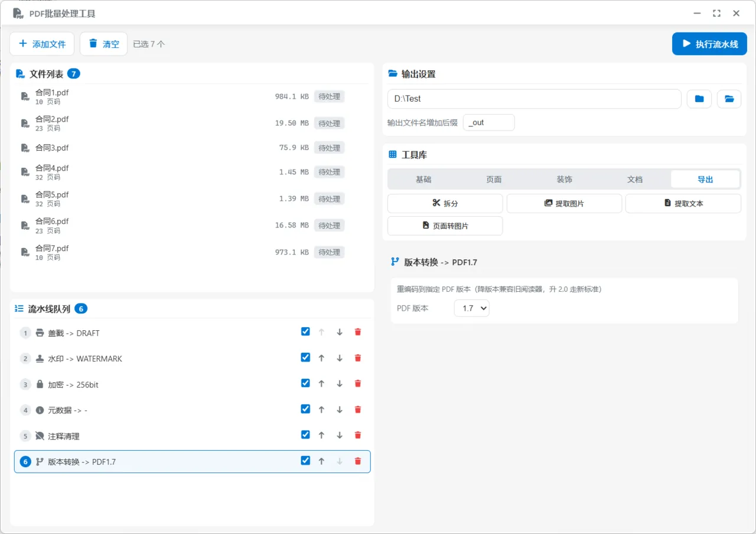Screen dimensions: 756x534
Task: Move 水印 -> WATERMARK step down
Action: pyautogui.click(x=340, y=358)
